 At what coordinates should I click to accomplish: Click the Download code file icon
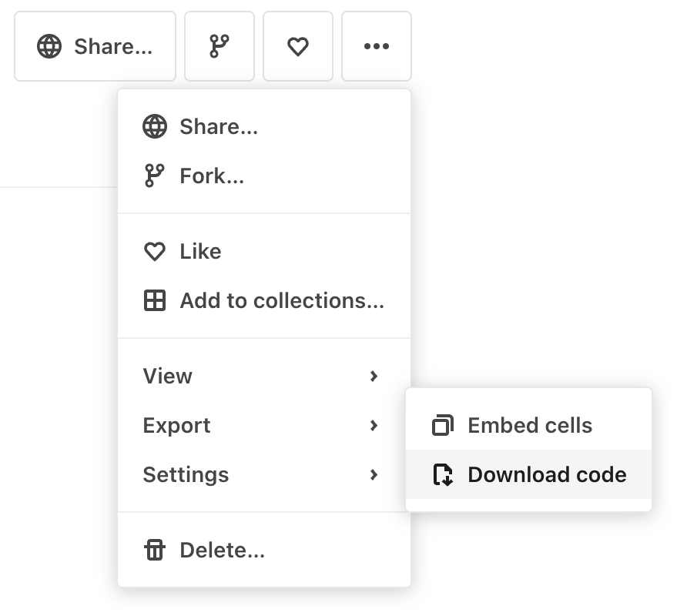[443, 474]
